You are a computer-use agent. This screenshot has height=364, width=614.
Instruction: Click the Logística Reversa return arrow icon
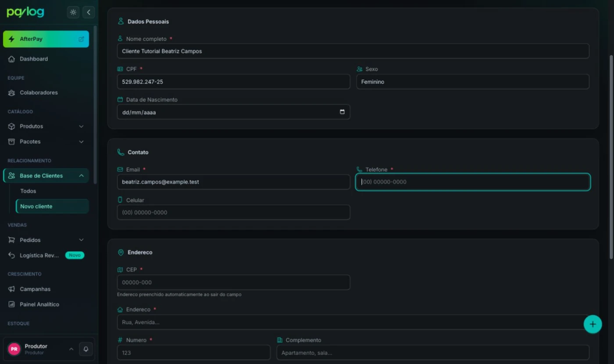(x=12, y=255)
